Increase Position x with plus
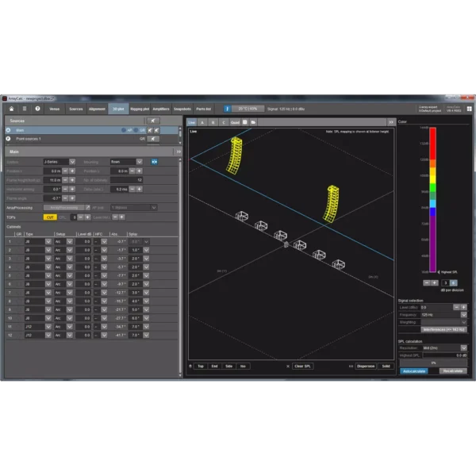 [x=72, y=171]
